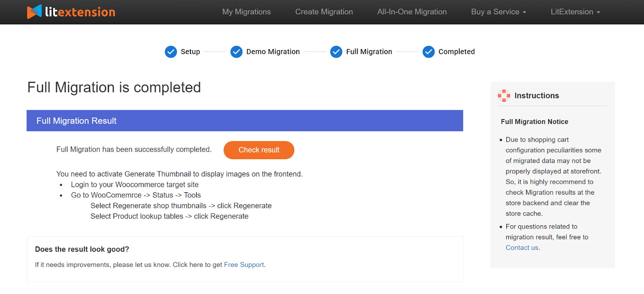Follow the Contact us link
The height and width of the screenshot is (294, 644).
coord(522,248)
